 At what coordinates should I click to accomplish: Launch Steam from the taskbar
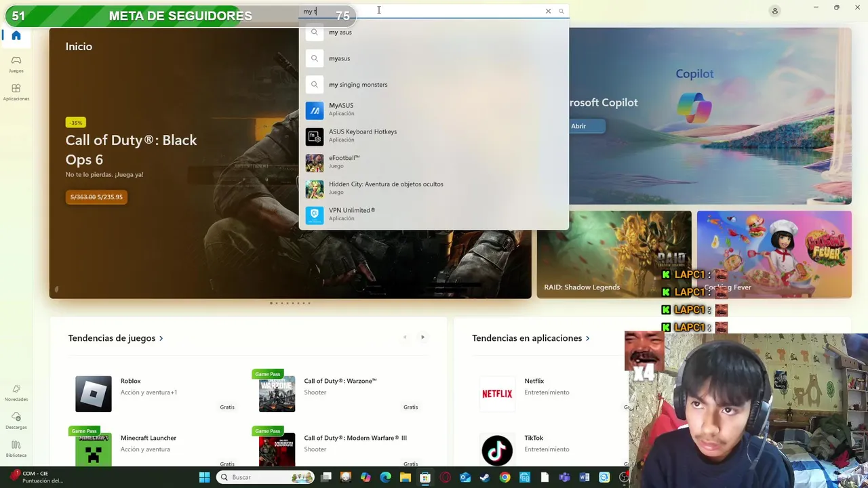pos(485,477)
